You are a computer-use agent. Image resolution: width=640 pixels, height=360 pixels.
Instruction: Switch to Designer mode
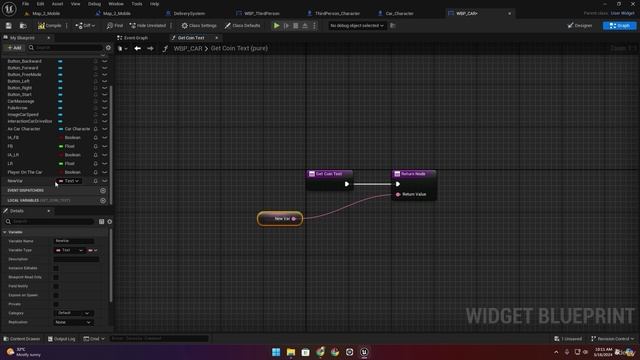[580, 26]
